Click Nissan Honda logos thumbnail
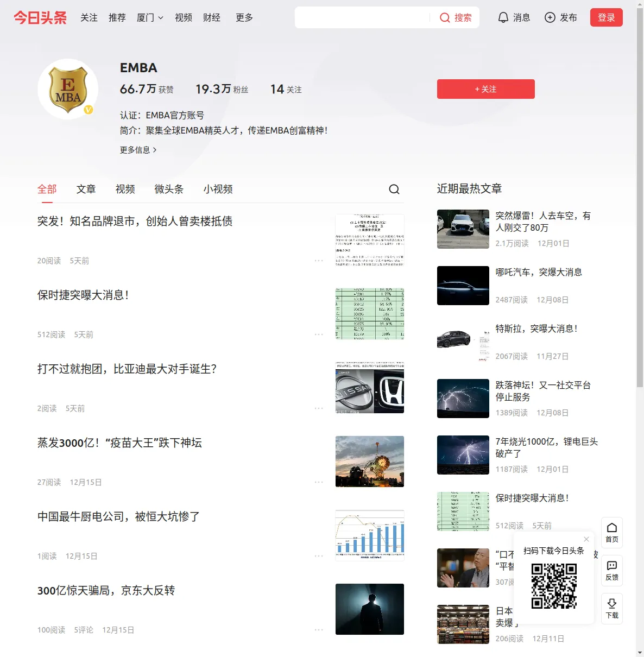644x657 pixels. coord(370,388)
